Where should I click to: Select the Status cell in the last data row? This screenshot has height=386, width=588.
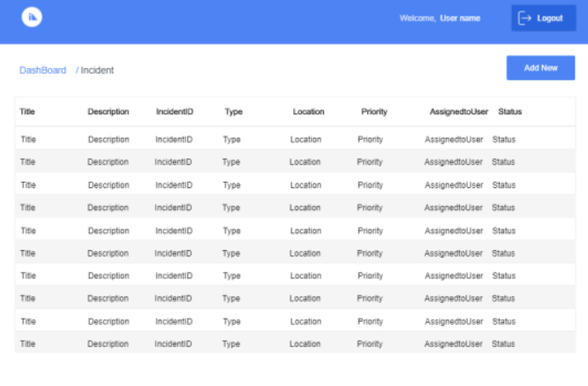click(x=503, y=344)
